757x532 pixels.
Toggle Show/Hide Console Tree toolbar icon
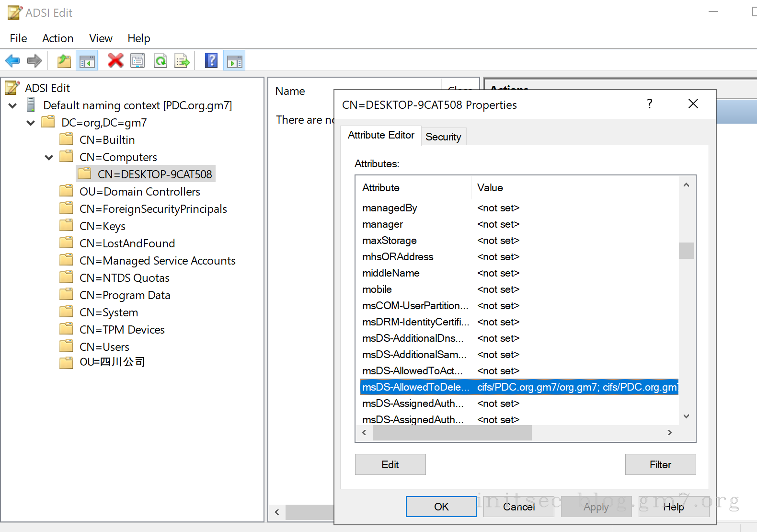[x=87, y=61]
